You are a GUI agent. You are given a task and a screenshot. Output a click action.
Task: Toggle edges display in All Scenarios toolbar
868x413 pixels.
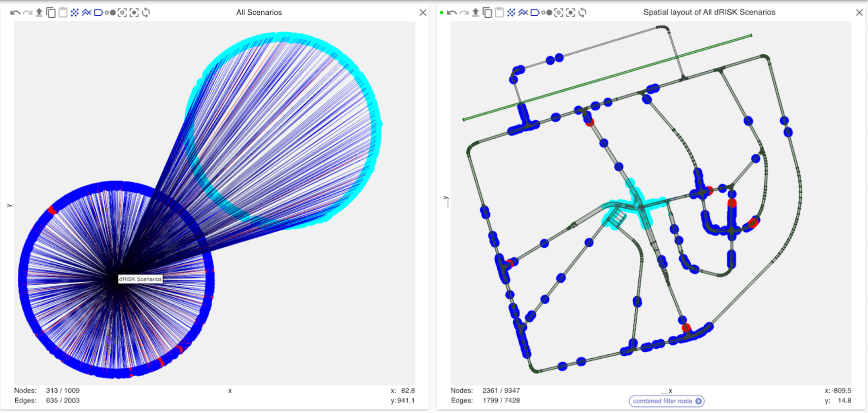tap(86, 13)
